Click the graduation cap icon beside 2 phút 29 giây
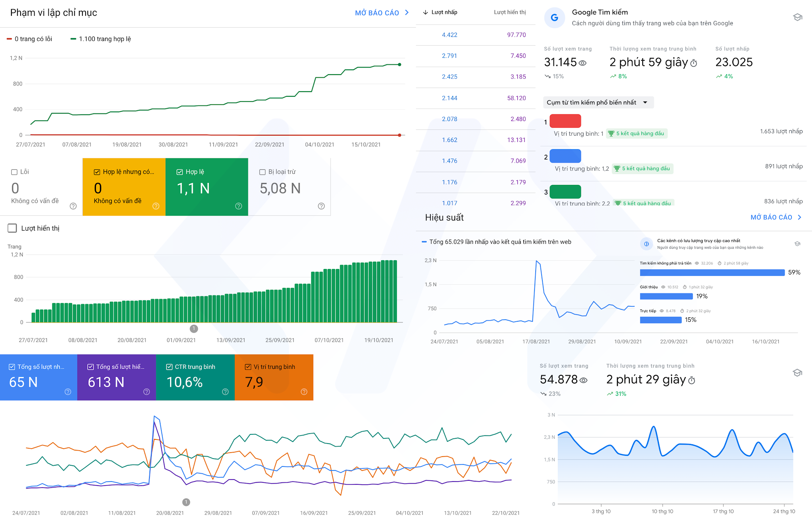This screenshot has height=526, width=812. (797, 372)
